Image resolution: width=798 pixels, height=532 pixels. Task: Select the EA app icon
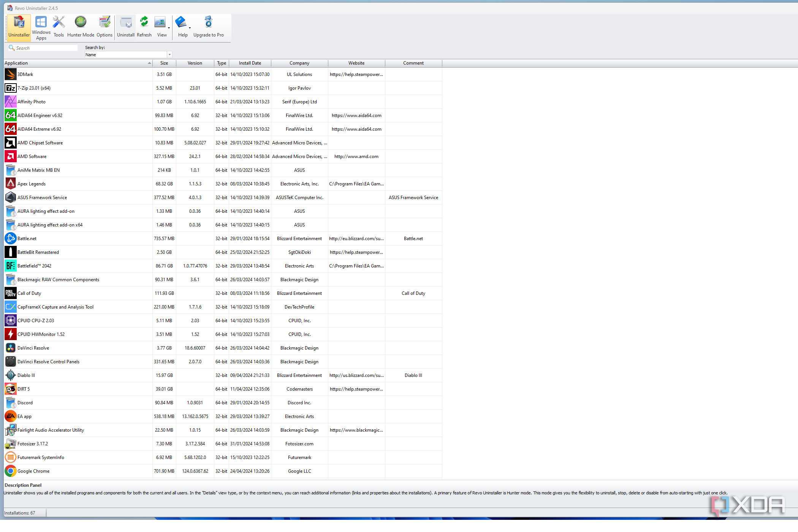(x=11, y=416)
